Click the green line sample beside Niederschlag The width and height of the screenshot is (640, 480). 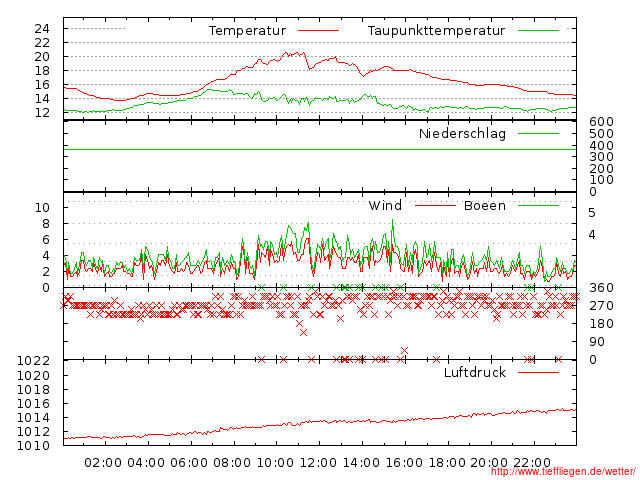pos(538,133)
